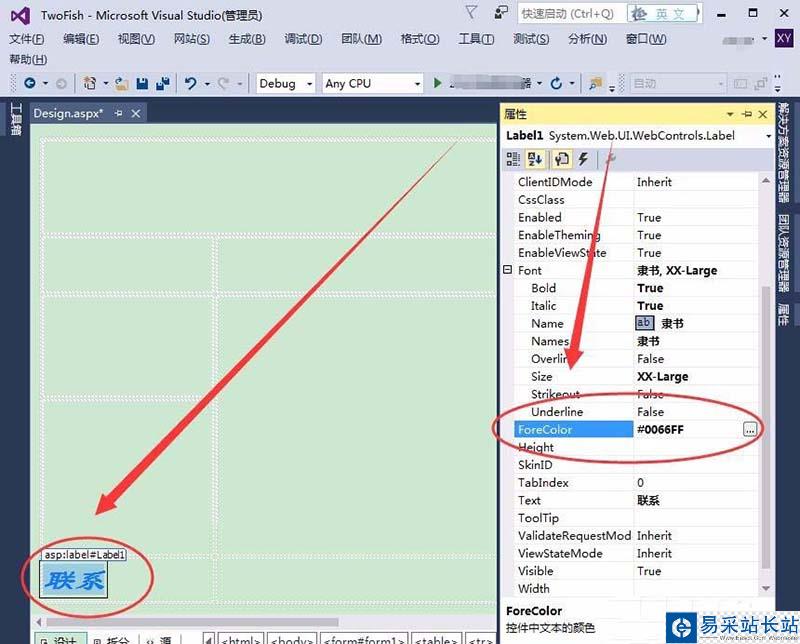Click the Open File toolbar icon

click(x=121, y=83)
